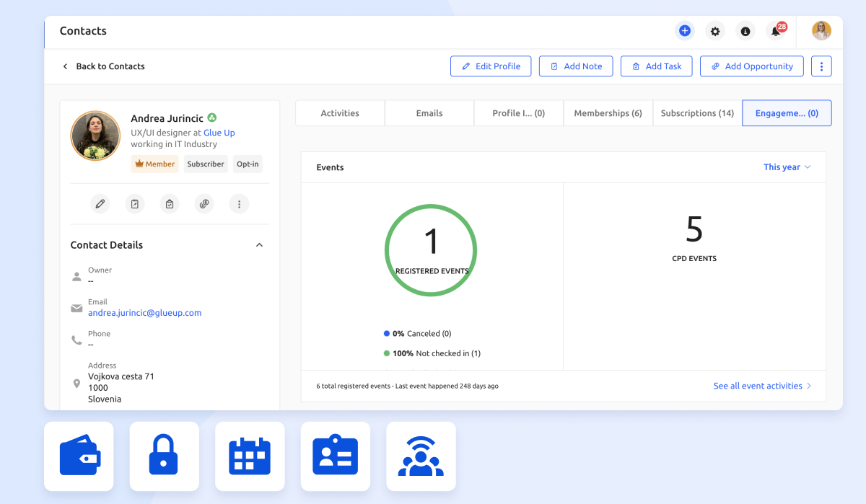Viewport: 866px width, 504px height.
Task: Click the Edit Profile button
Action: coord(491,66)
